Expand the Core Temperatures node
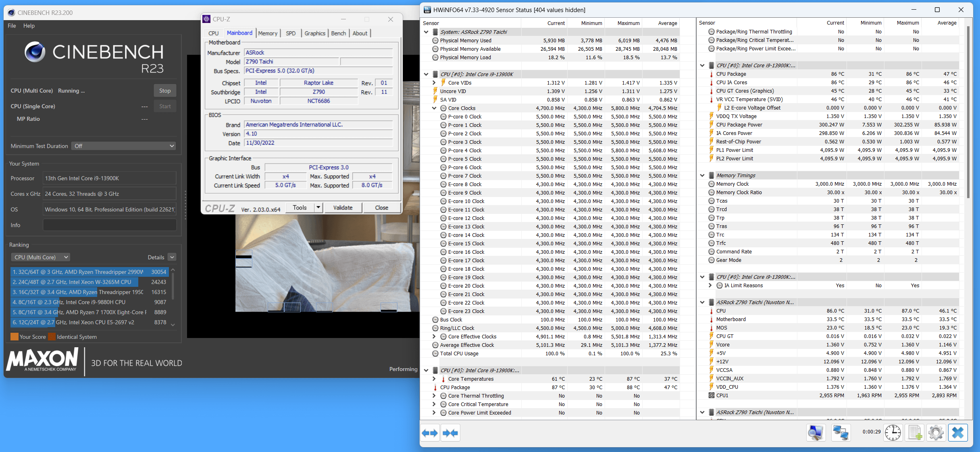Viewport: 980px width, 452px height. pyautogui.click(x=434, y=379)
